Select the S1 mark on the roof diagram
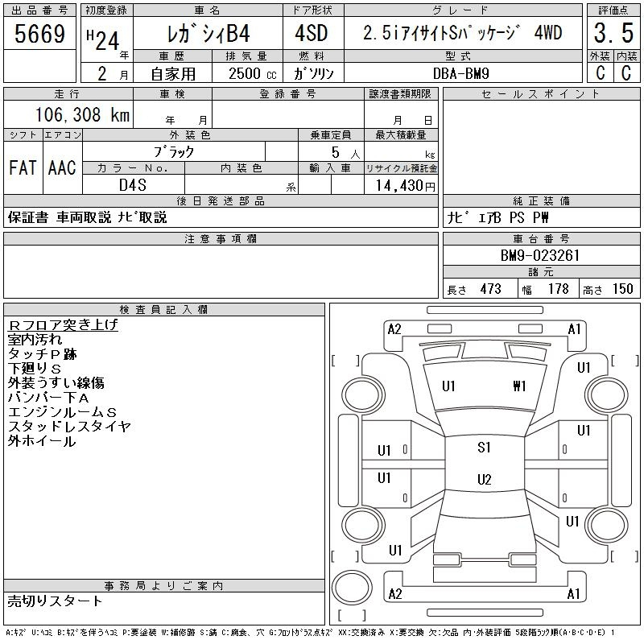The width and height of the screenshot is (644, 644). [x=485, y=448]
